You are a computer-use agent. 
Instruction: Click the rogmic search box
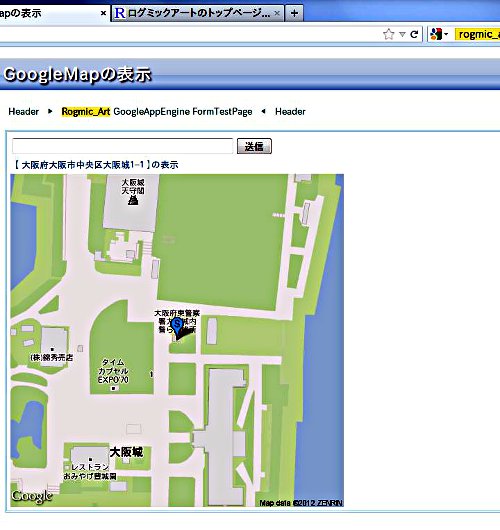point(477,34)
